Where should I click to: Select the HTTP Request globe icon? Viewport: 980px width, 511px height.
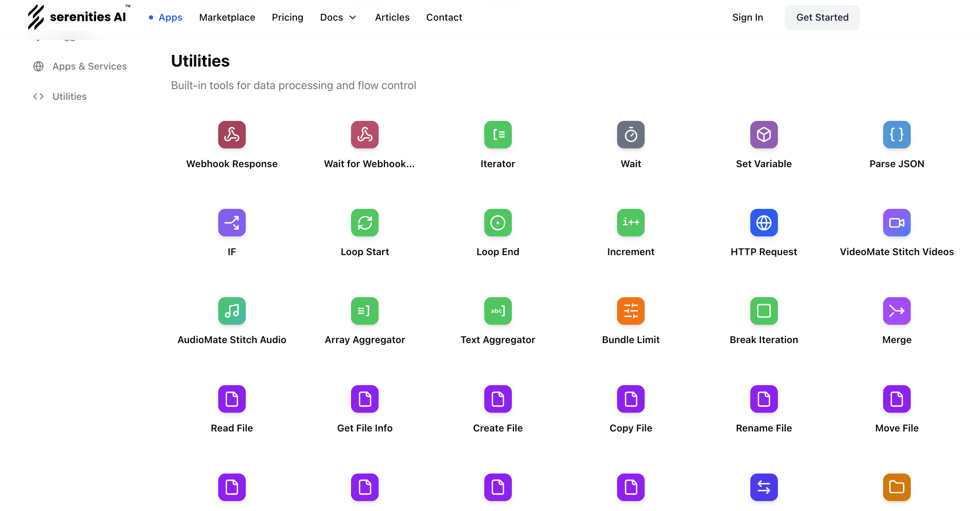(764, 223)
